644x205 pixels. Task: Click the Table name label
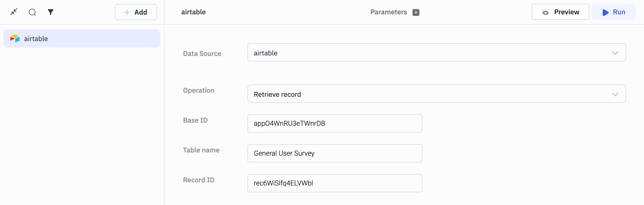(201, 150)
